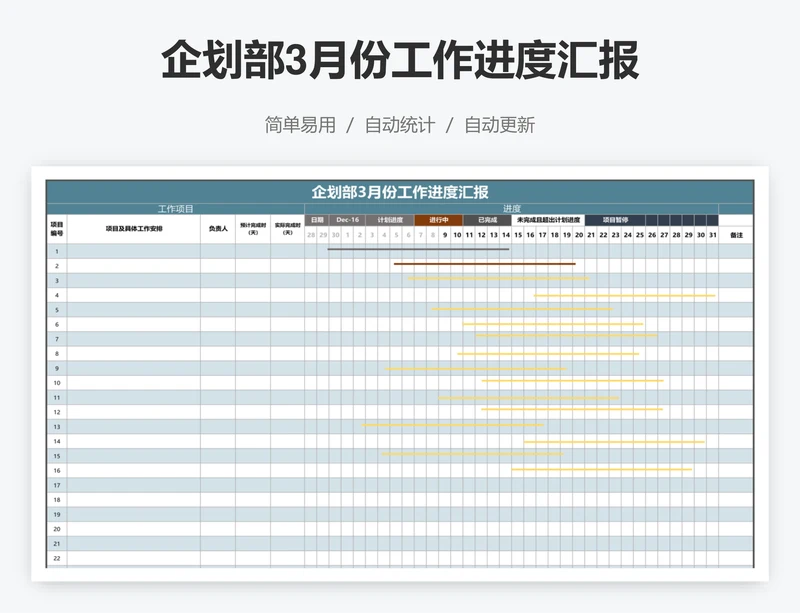Image resolution: width=800 pixels, height=613 pixels.
Task: Click the work description cell in row 1
Action: click(134, 251)
